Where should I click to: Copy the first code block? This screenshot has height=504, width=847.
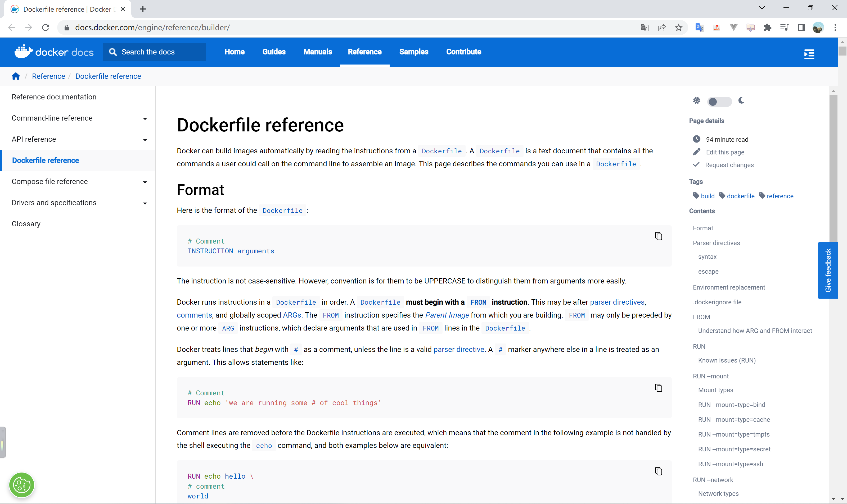click(x=658, y=236)
